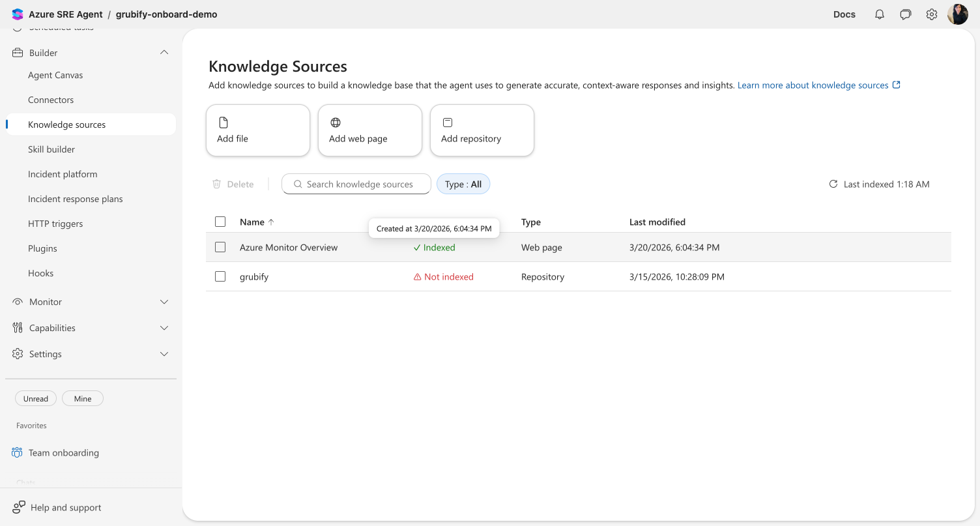
Task: Click the grubify source name
Action: click(254, 277)
